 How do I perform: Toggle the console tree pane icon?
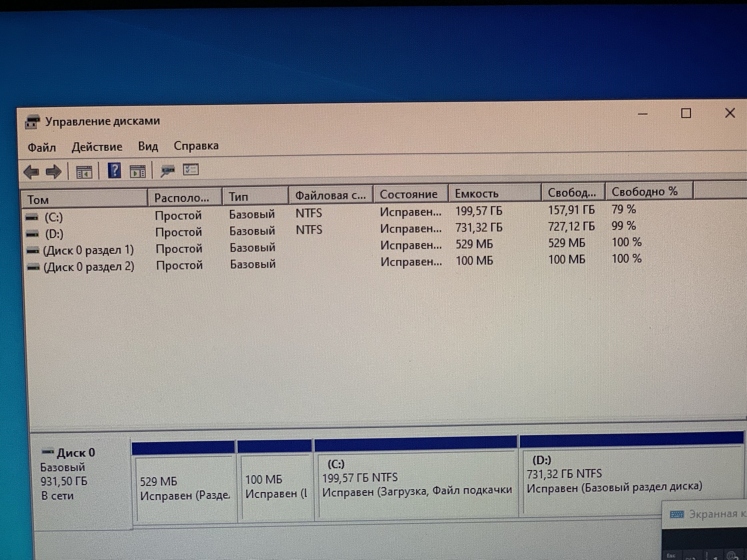pyautogui.click(x=84, y=172)
